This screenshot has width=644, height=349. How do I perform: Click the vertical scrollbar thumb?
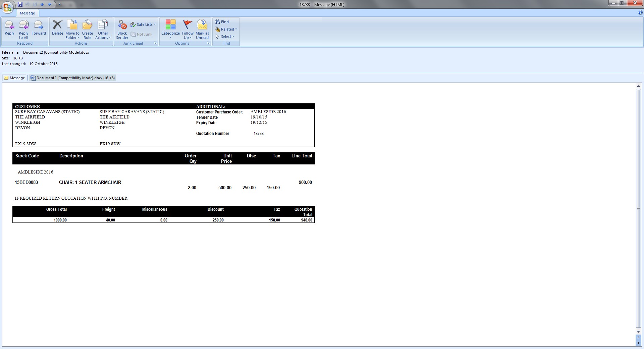coord(638,208)
